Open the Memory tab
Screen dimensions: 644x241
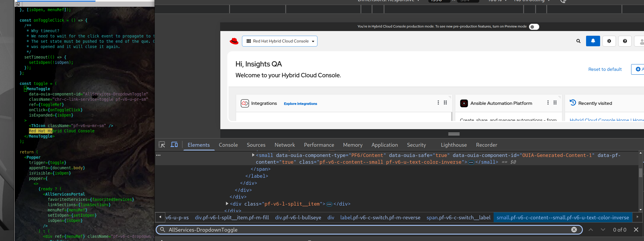353,145
